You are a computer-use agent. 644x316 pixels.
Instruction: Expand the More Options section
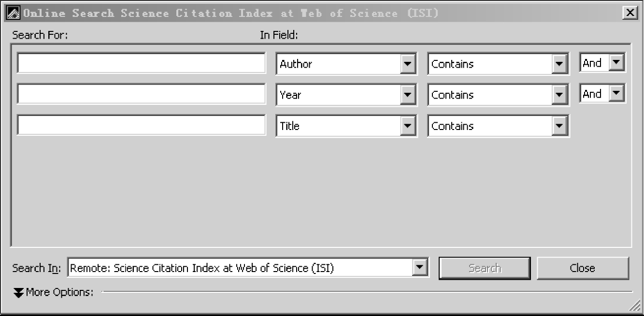(18, 292)
